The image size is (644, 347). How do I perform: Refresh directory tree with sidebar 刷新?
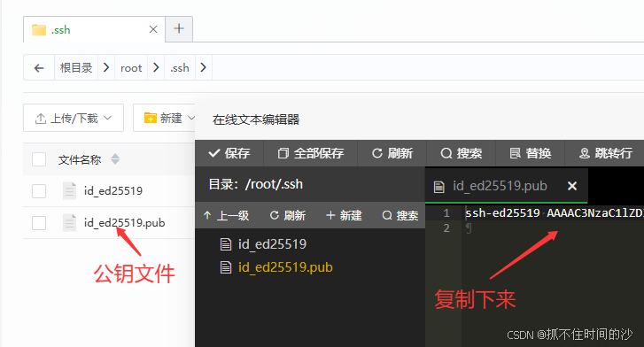coord(288,215)
